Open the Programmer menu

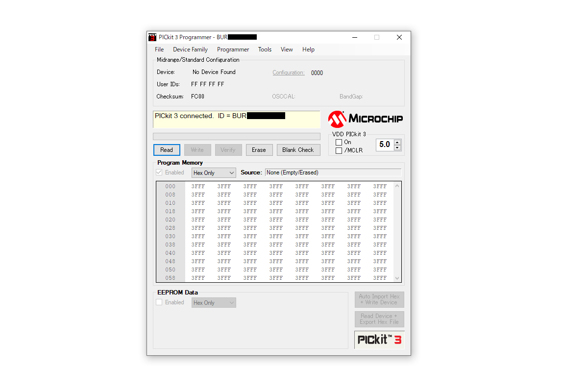pos(233,49)
